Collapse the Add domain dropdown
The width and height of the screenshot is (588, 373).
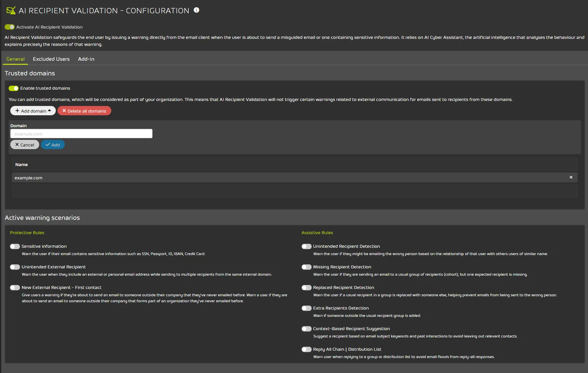33,111
